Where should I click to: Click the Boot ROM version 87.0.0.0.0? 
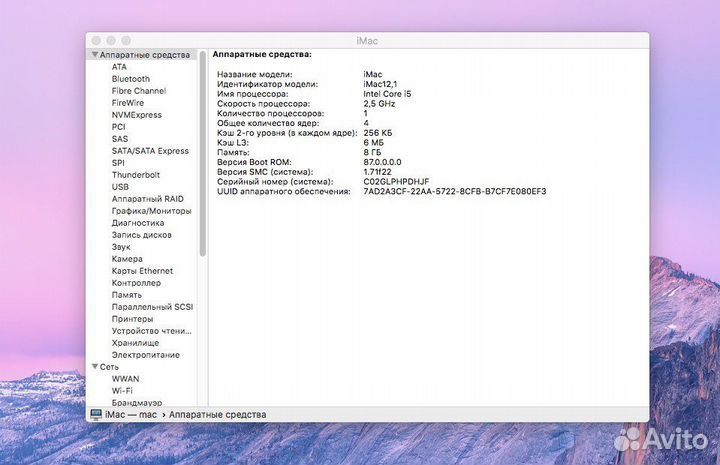pos(382,162)
